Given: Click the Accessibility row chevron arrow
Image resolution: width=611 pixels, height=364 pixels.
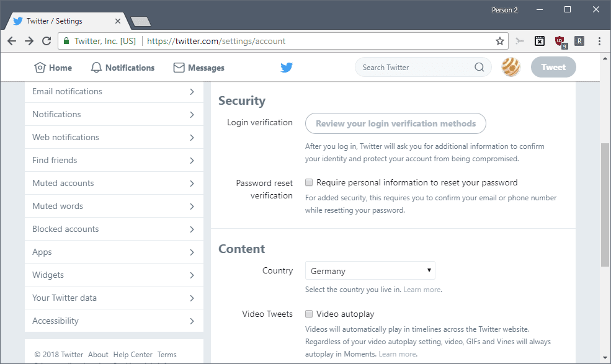Looking at the screenshot, I should (192, 321).
